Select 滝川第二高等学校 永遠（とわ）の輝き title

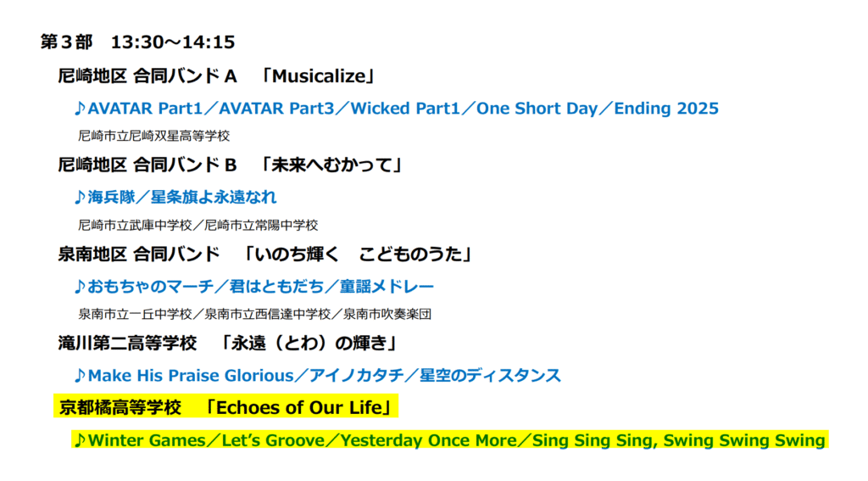pos(227,344)
